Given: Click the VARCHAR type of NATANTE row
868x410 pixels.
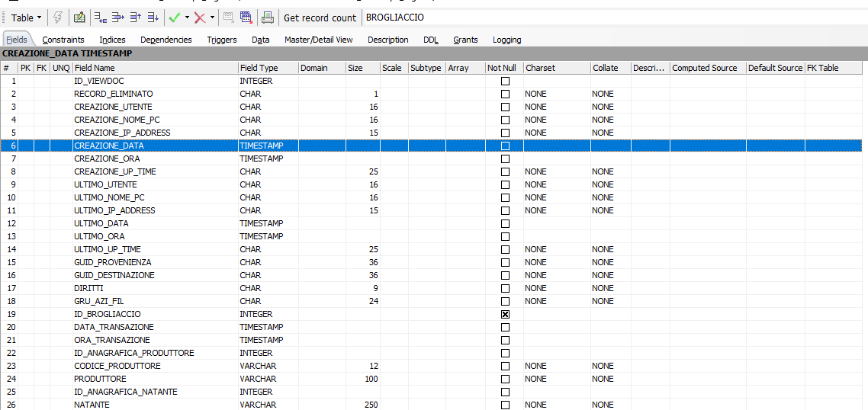Looking at the screenshot, I should click(x=258, y=405).
